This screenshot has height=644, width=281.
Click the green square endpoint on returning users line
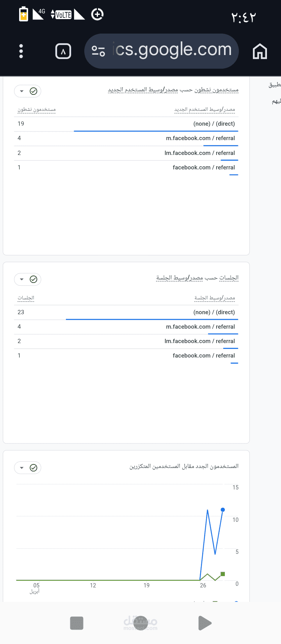[x=223, y=574]
